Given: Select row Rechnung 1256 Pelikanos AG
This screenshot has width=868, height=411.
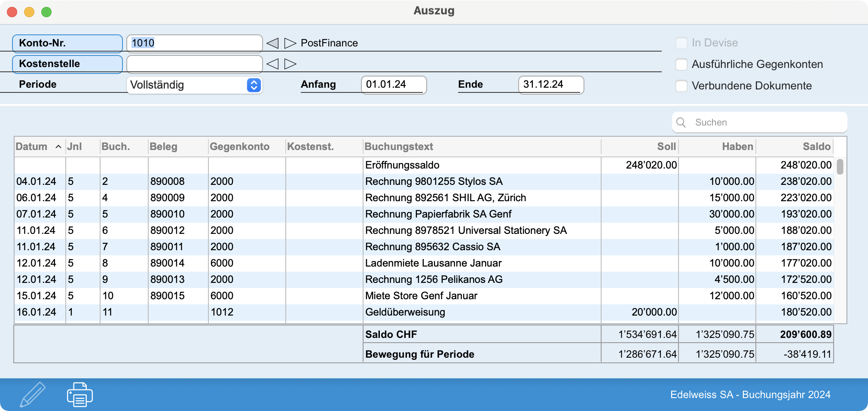Looking at the screenshot, I should pyautogui.click(x=424, y=279).
